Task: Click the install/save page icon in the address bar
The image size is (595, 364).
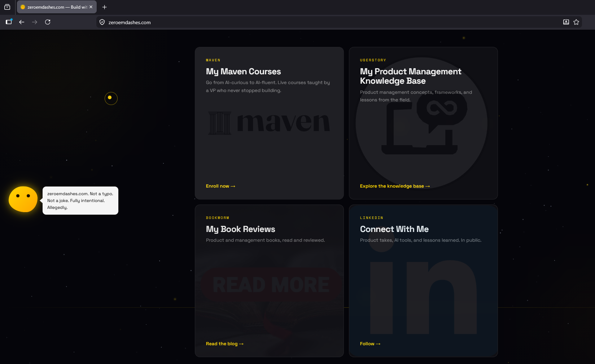Action: [566, 22]
